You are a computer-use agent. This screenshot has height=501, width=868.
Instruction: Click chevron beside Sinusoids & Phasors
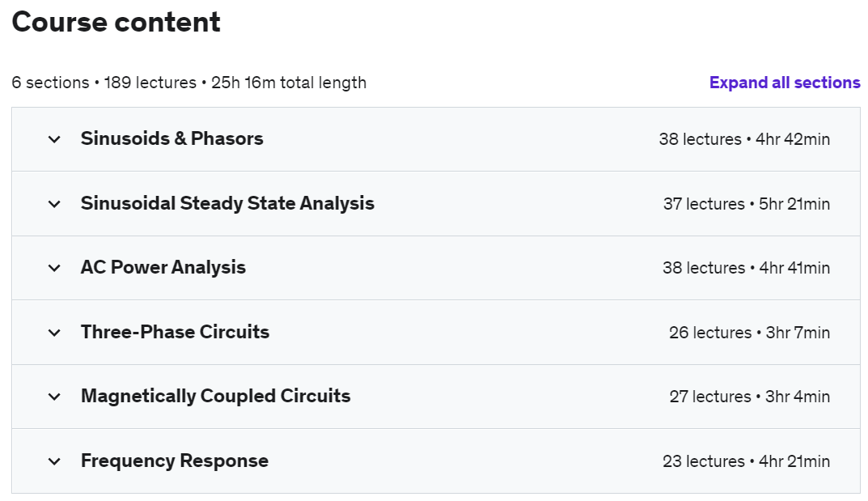point(54,139)
